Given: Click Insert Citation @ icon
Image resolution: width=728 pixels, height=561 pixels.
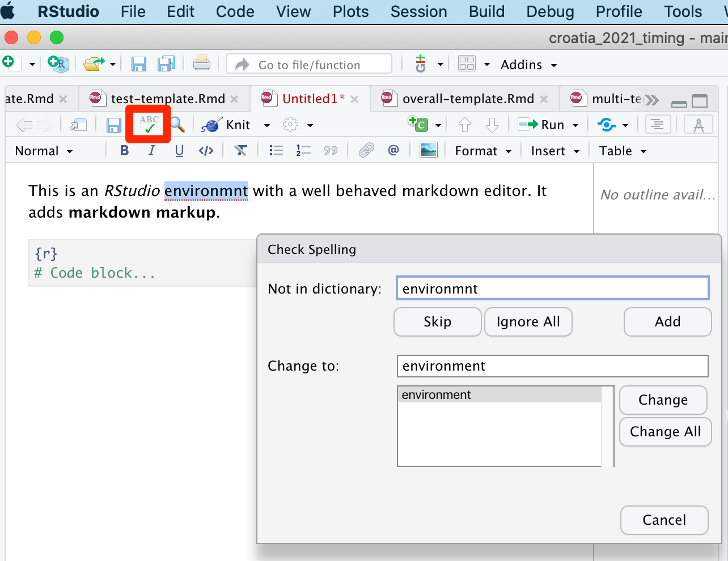Looking at the screenshot, I should pyautogui.click(x=393, y=150).
